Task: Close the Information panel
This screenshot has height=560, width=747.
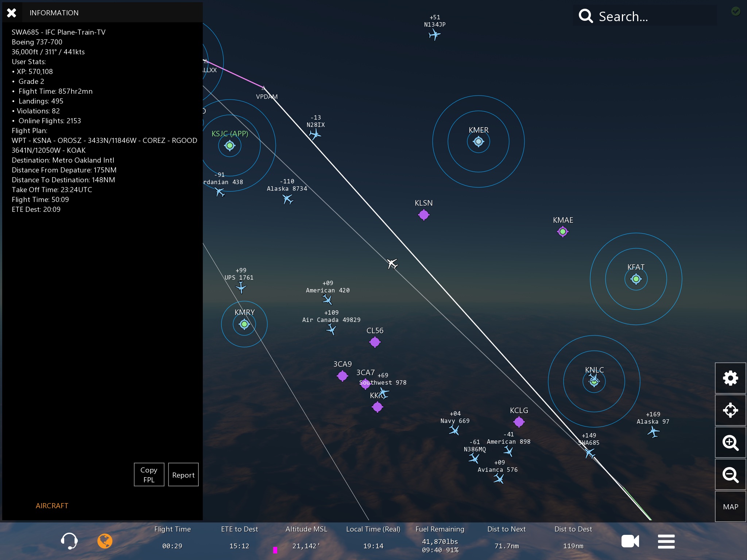Action: [12, 13]
